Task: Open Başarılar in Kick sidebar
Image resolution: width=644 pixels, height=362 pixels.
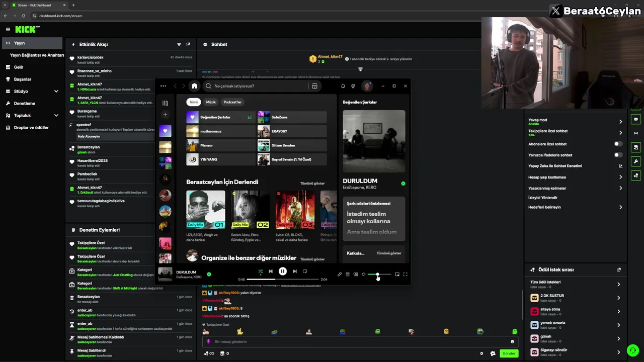Action: [32, 79]
